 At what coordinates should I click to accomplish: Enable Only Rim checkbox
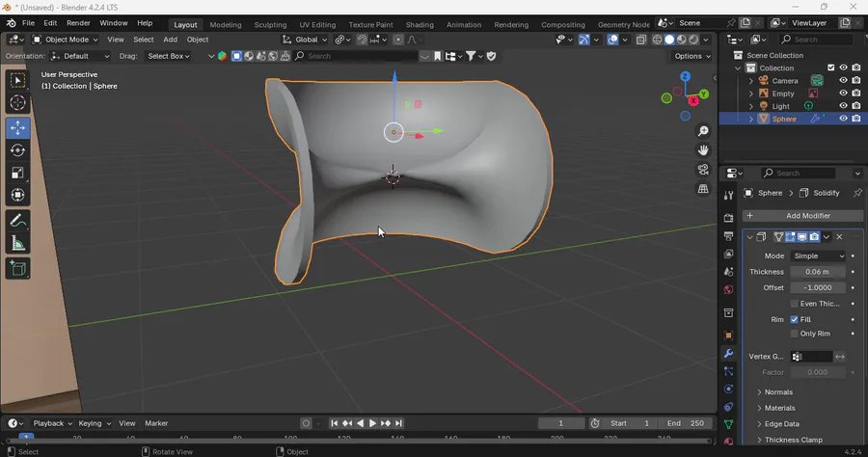tap(795, 334)
